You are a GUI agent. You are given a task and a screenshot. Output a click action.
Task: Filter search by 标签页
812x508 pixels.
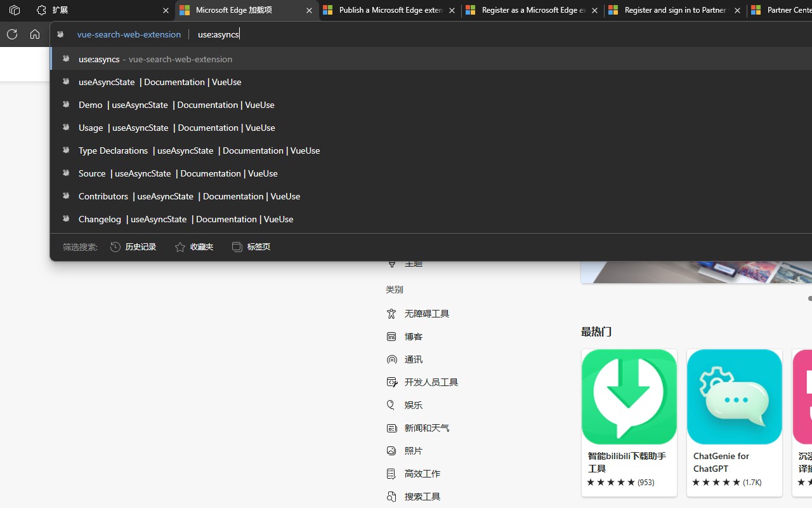tap(251, 247)
